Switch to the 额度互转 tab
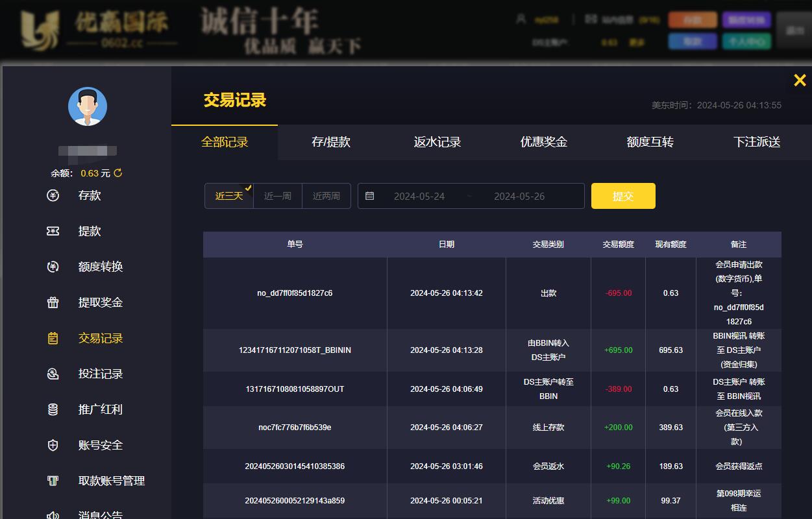 [650, 142]
